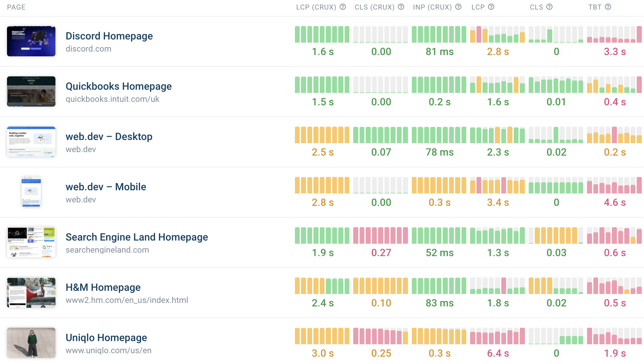Click Quickbooks' 0.4 s TBT value

click(615, 102)
